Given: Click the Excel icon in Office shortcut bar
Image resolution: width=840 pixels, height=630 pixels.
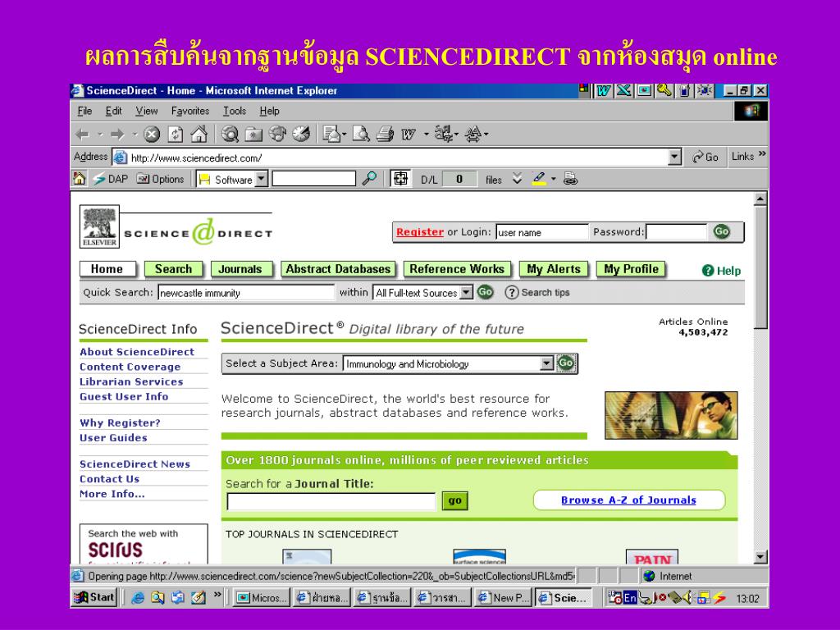Looking at the screenshot, I should point(623,90).
